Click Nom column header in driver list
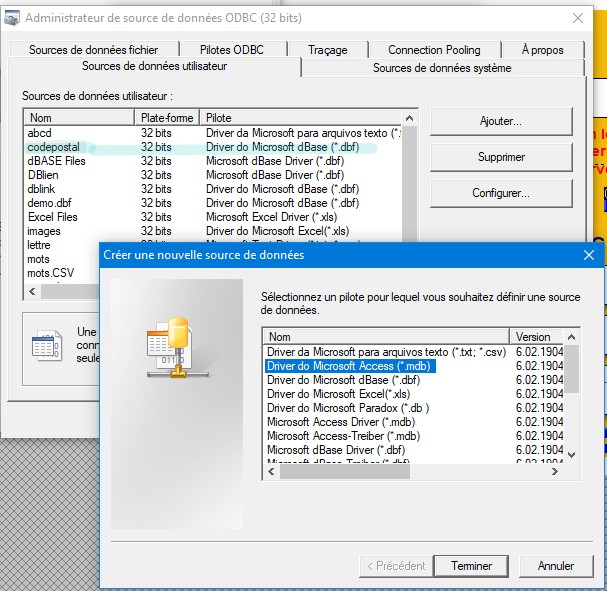 click(386, 337)
